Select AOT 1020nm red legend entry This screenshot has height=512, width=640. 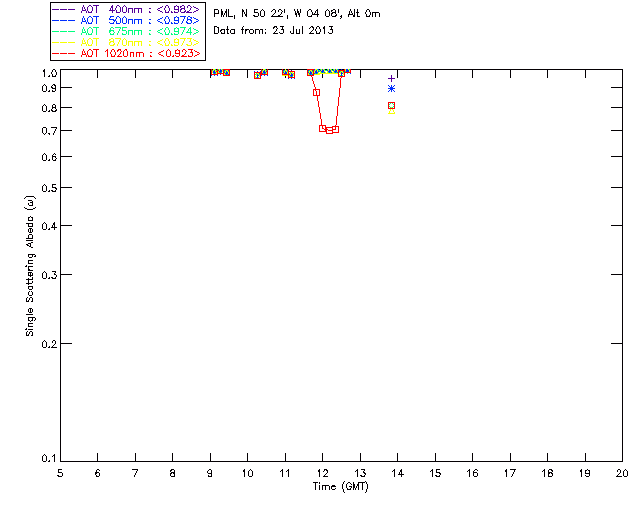(126, 53)
